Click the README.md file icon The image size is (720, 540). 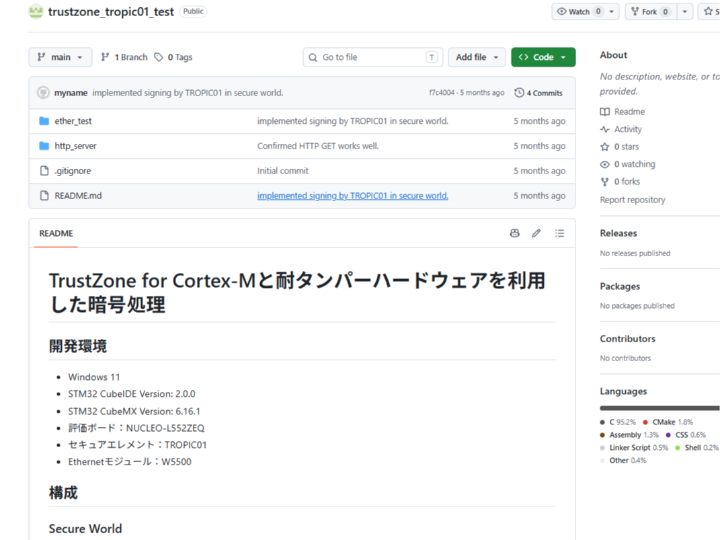click(x=44, y=196)
